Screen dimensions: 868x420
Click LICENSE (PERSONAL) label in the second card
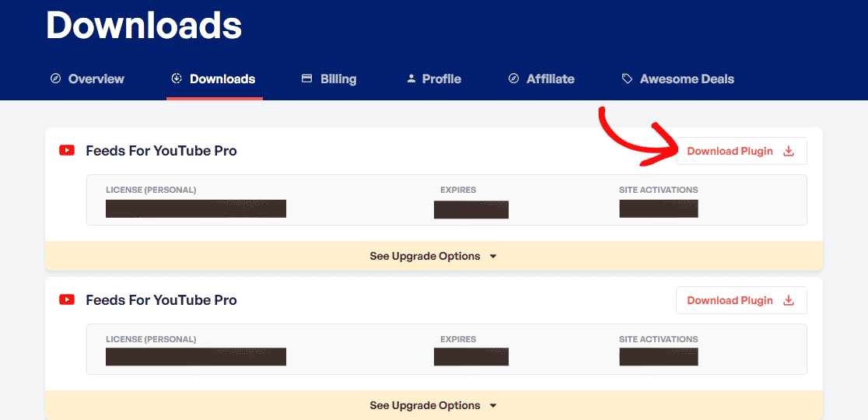pos(151,339)
